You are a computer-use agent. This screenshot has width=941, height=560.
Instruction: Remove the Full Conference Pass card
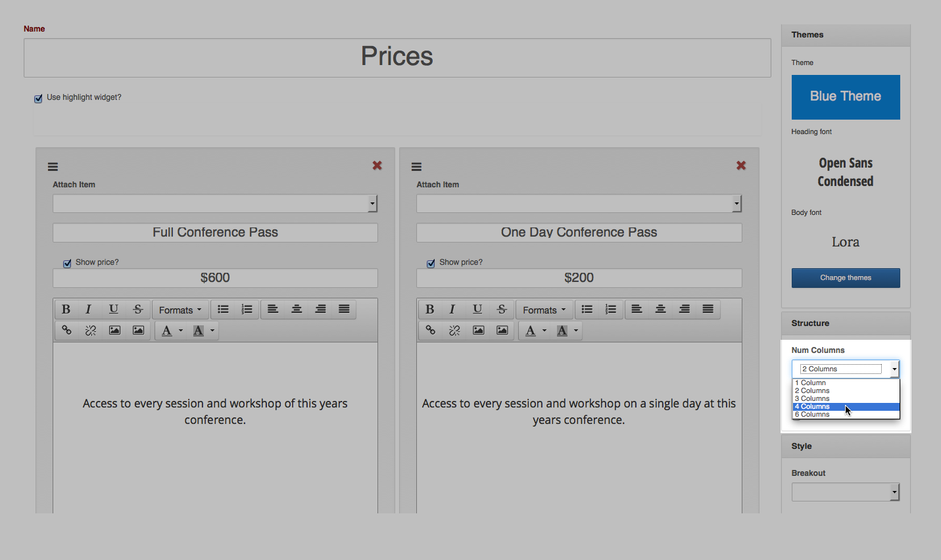click(377, 166)
